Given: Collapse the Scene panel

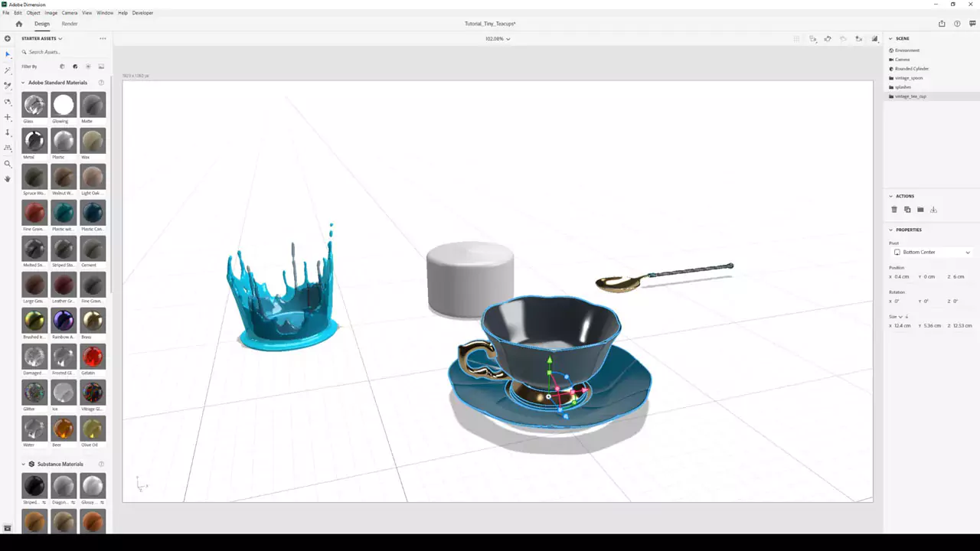Looking at the screenshot, I should (x=890, y=38).
